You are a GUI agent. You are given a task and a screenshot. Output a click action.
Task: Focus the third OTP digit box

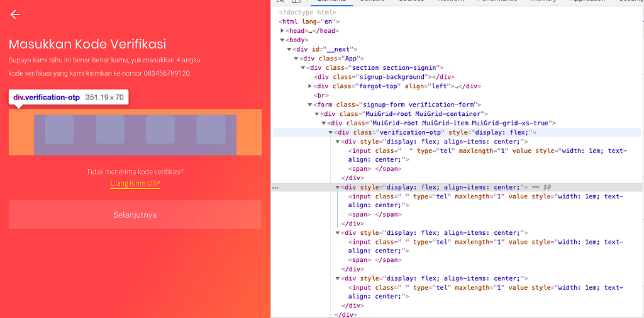coord(160,129)
